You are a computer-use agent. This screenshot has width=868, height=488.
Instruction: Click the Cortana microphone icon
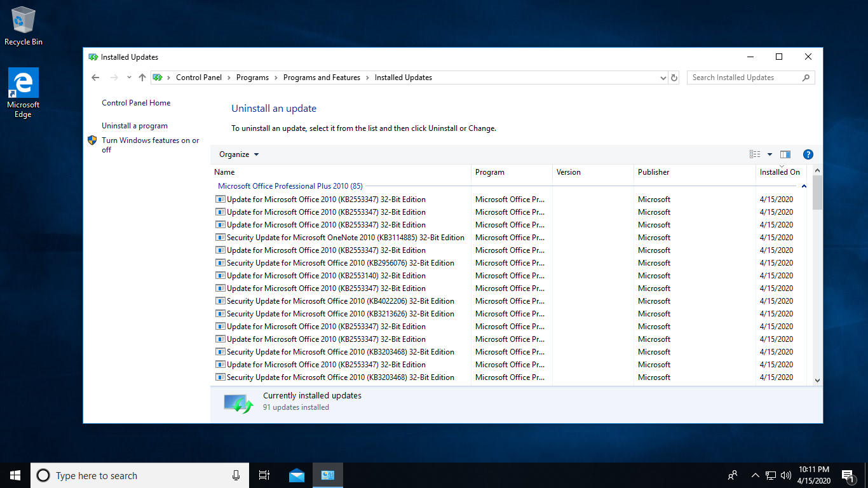tap(236, 475)
